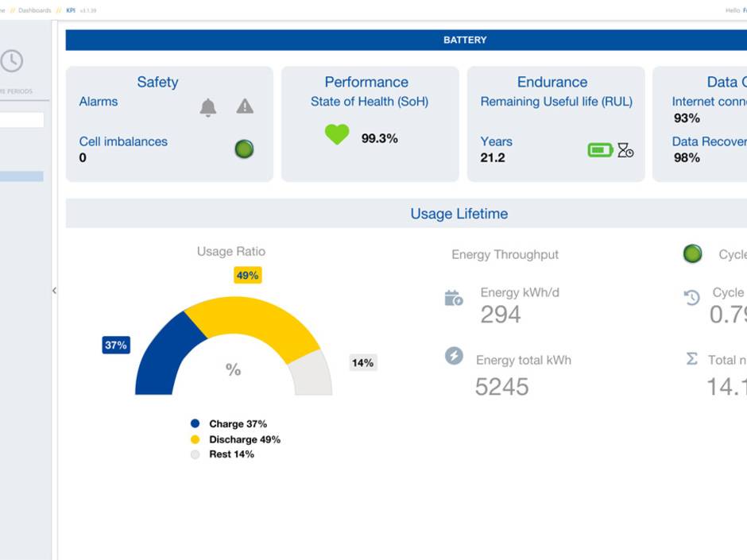Image resolution: width=747 pixels, height=560 pixels.
Task: Click the clock icon in the sidebar
Action: click(12, 61)
